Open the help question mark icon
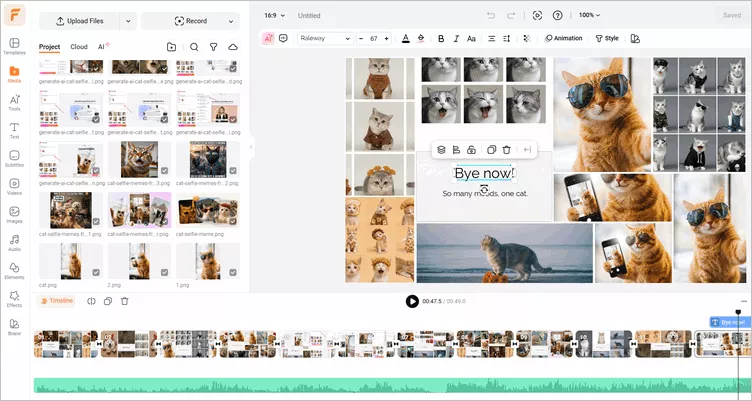The image size is (752, 401). click(x=557, y=15)
